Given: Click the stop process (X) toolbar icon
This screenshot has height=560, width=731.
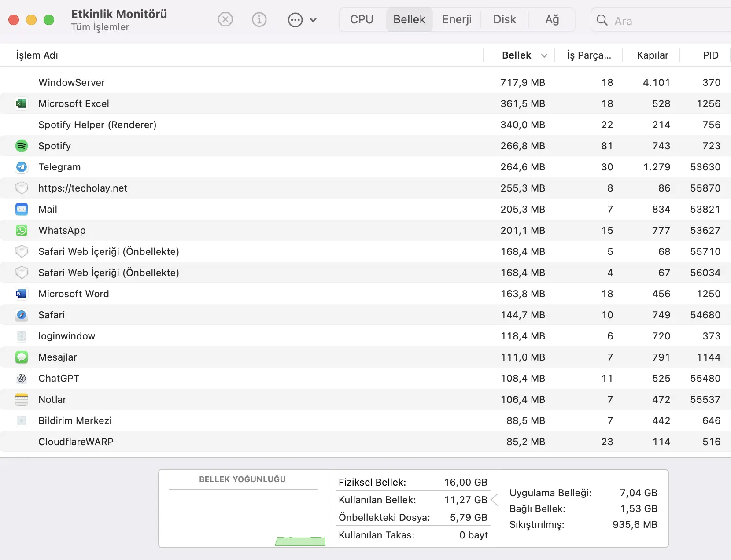Looking at the screenshot, I should tap(225, 19).
